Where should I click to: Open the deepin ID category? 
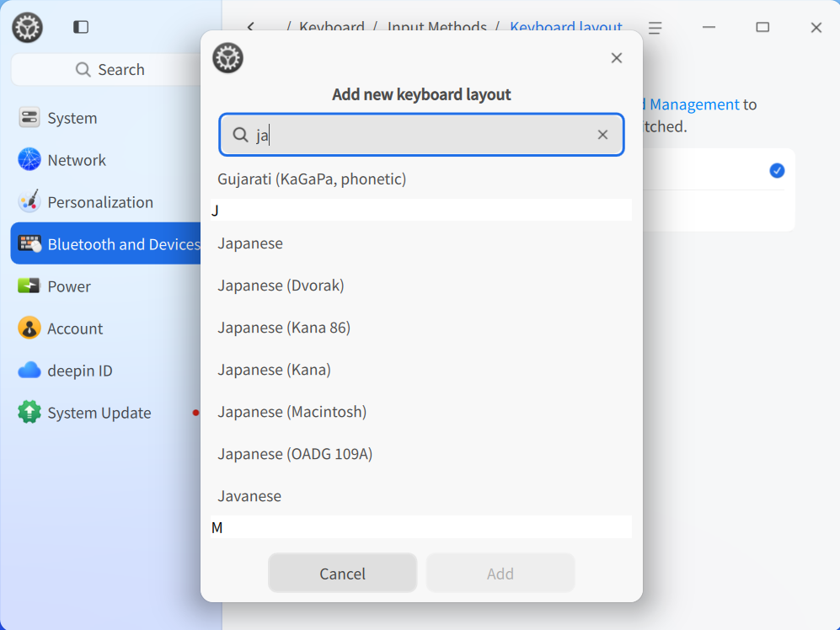105,371
